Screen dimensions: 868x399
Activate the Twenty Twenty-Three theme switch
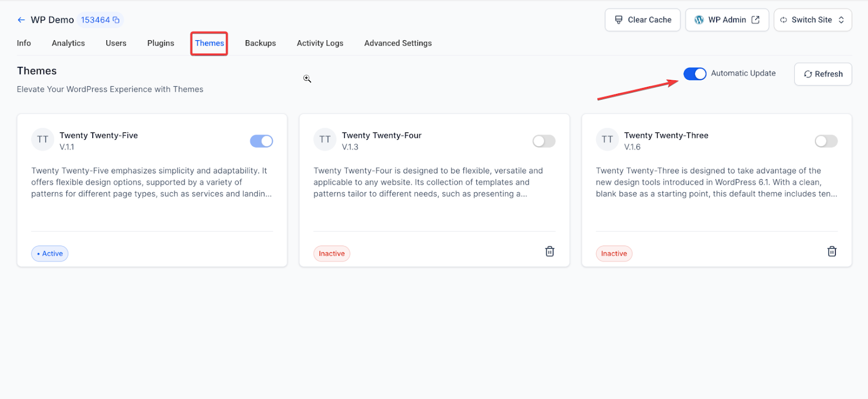(826, 141)
